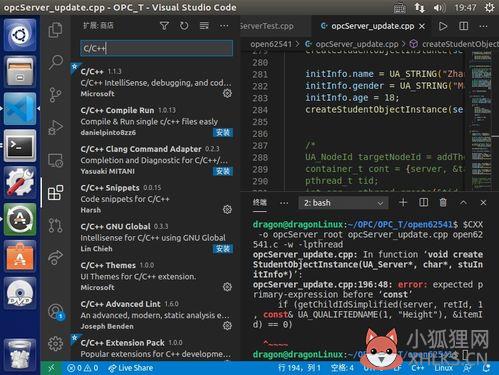499x375 pixels.
Task: Open editor more actions menu
Action: pyautogui.click(x=483, y=26)
